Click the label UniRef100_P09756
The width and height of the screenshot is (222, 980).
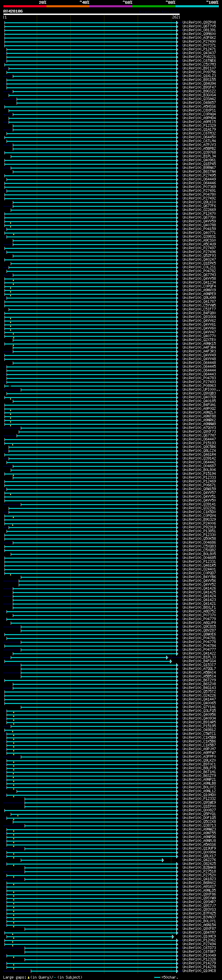(199, 72)
